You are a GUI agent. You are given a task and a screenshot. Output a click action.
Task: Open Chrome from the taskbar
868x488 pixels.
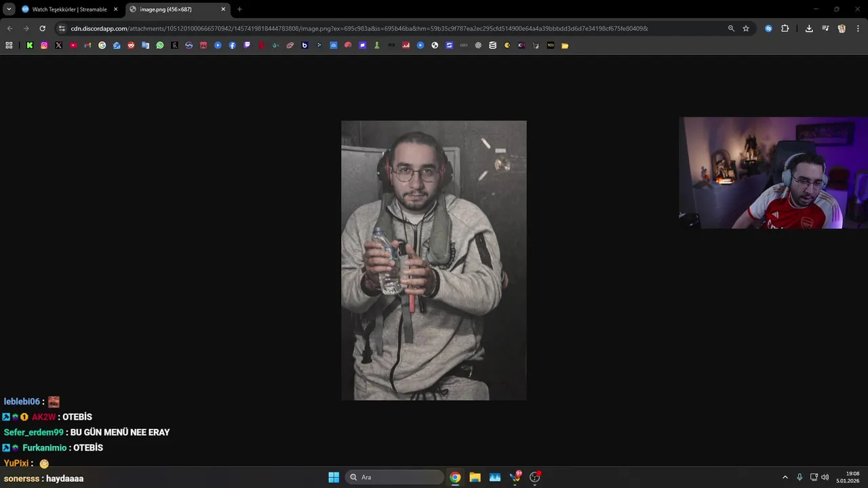(455, 477)
